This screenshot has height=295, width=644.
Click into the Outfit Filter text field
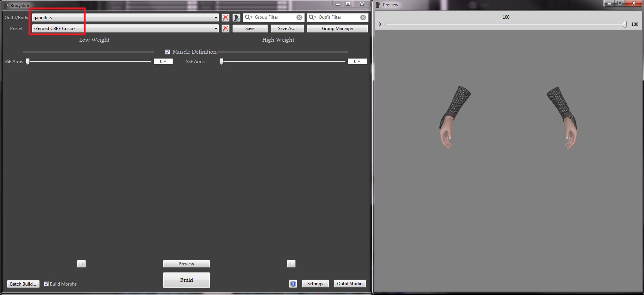point(338,17)
